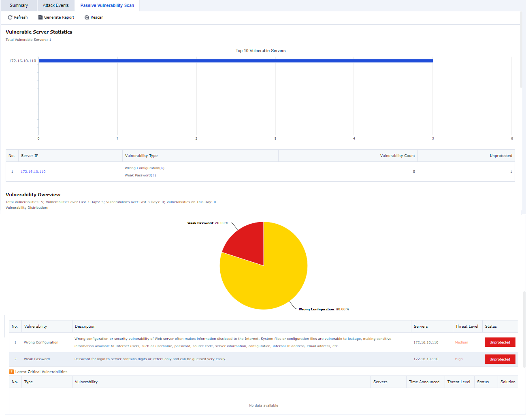The height and width of the screenshot is (420, 526).
Task: Click the Threat Level header in overview table
Action: click(466, 327)
